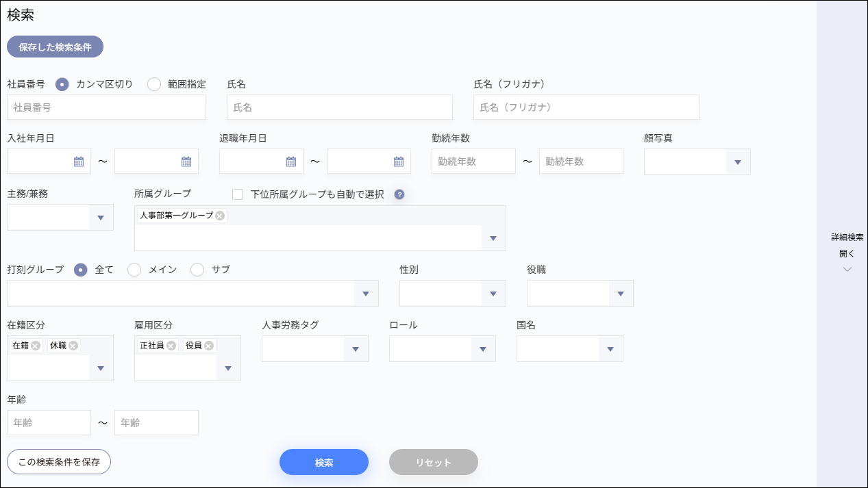Open the 国名 dropdown
This screenshot has height=488, width=868.
point(610,348)
